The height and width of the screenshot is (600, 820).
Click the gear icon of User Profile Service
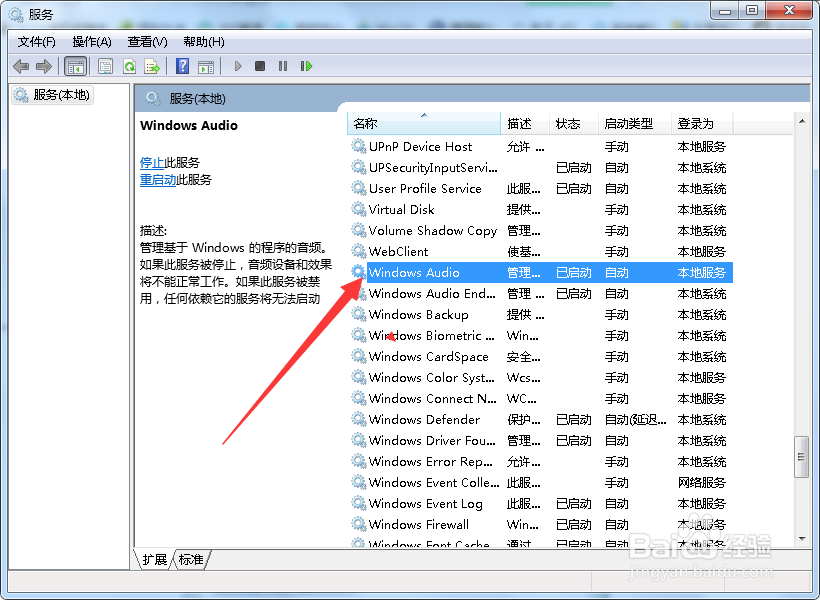click(358, 188)
